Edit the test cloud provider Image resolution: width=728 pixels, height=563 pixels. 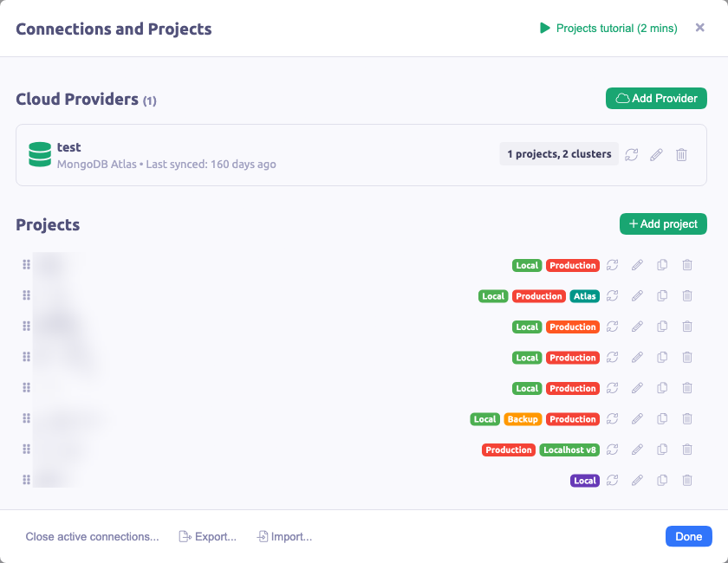pos(656,154)
